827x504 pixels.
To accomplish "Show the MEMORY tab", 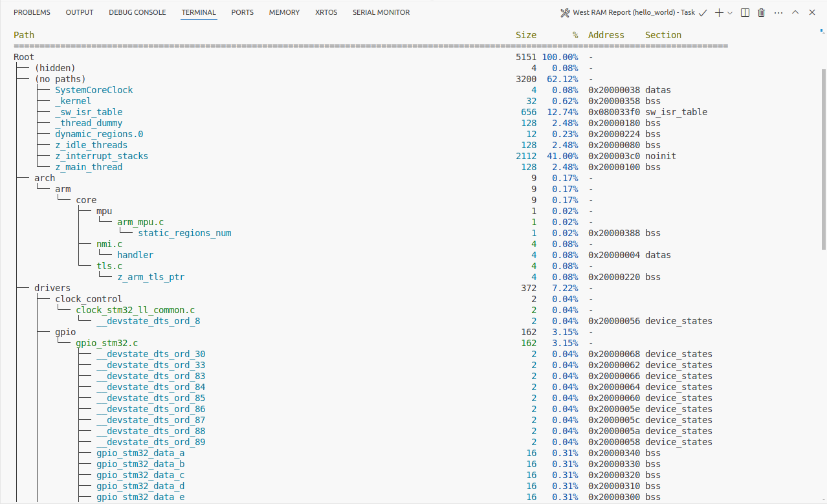I will (x=284, y=12).
